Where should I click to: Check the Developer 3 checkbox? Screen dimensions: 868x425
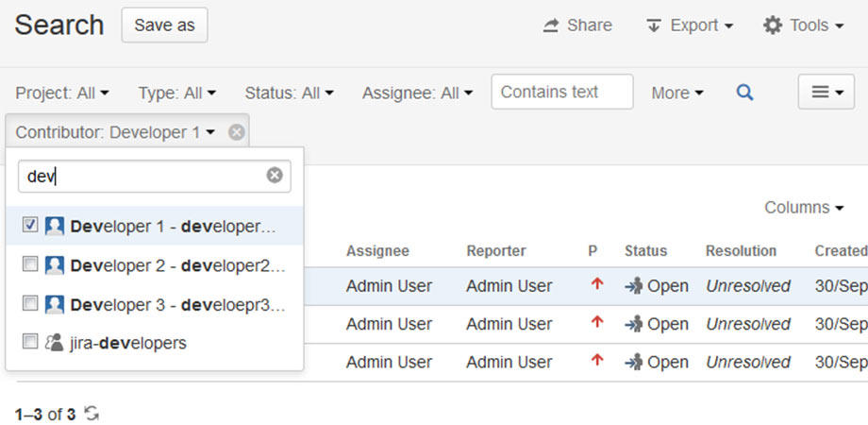tap(30, 303)
